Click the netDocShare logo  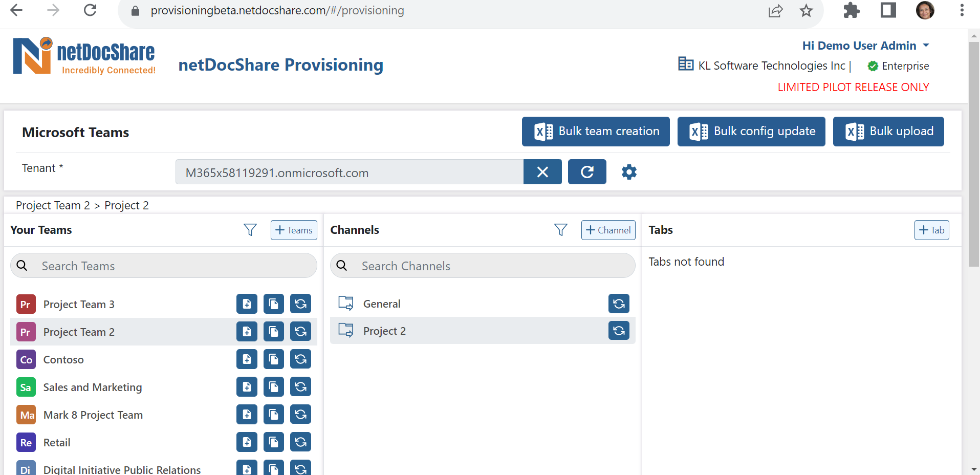tap(84, 56)
